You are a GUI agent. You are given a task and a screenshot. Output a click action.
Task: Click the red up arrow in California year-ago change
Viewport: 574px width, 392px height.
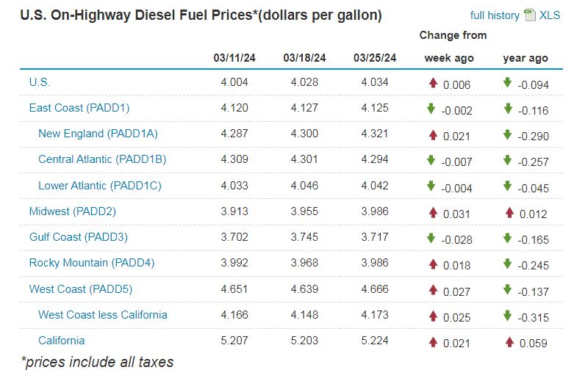click(x=509, y=341)
